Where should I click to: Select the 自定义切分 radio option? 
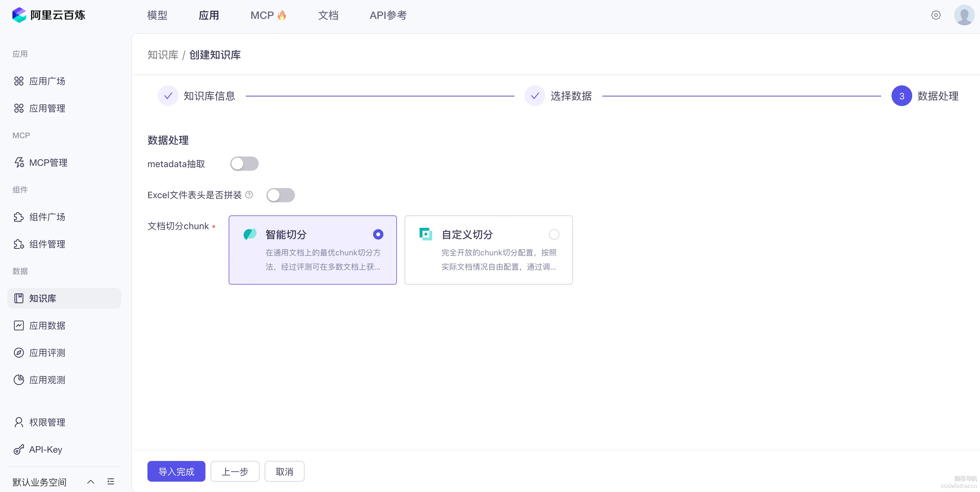[554, 234]
